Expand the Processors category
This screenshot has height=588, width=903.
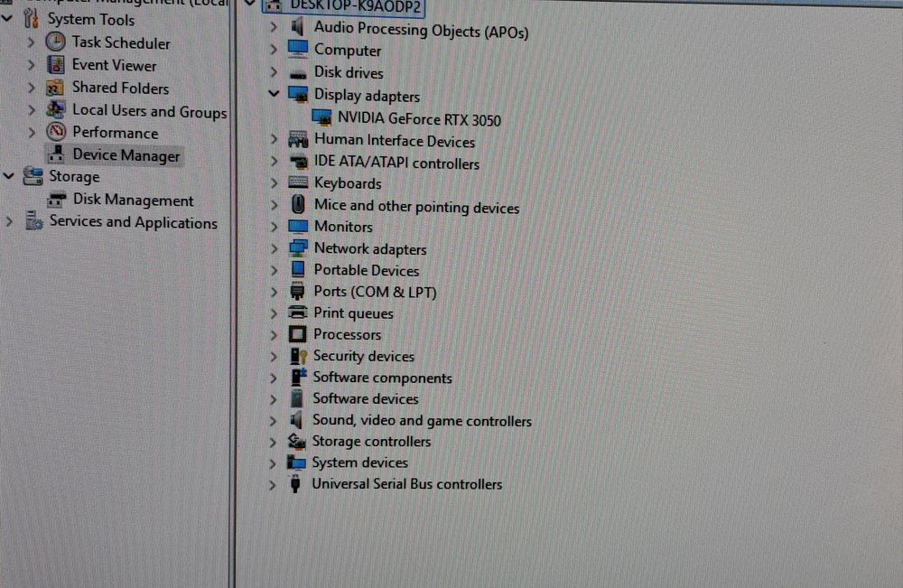tap(274, 334)
